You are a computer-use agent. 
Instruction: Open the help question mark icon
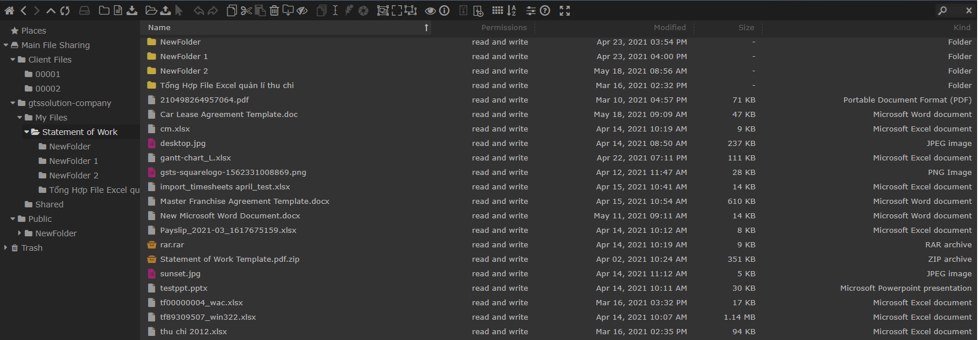(x=545, y=10)
